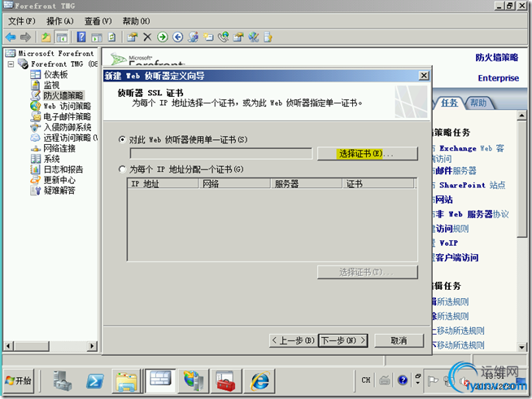This screenshot has width=532, height=399.
Task: Launch PowerShell from the taskbar
Action: click(94, 380)
